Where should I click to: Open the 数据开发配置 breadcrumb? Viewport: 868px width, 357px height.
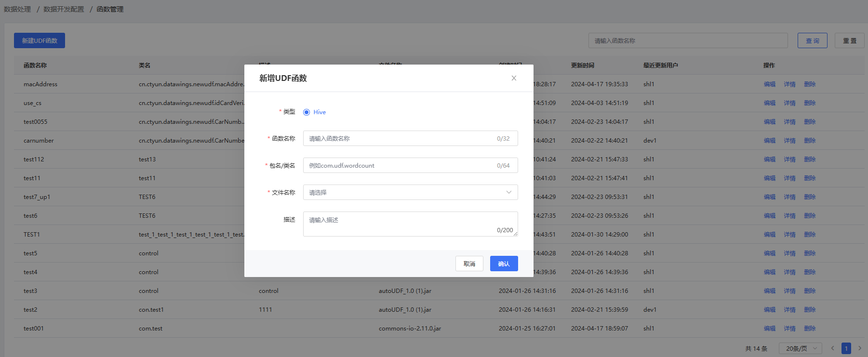(x=64, y=9)
